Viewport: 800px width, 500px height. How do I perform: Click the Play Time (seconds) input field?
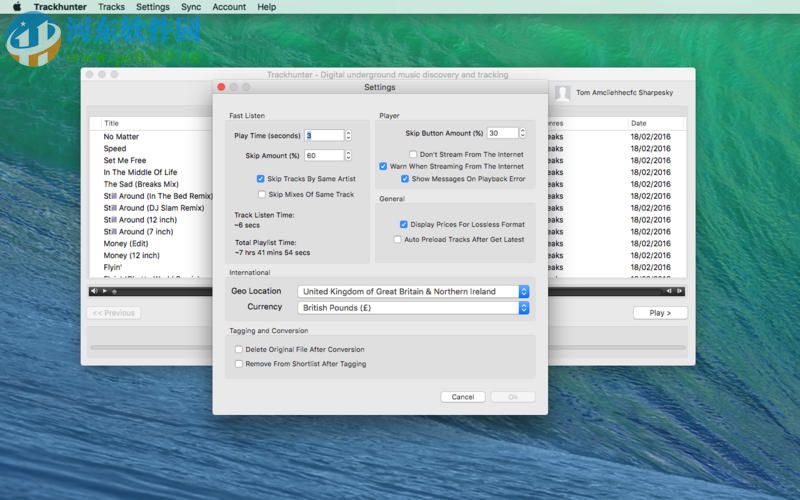pyautogui.click(x=324, y=135)
